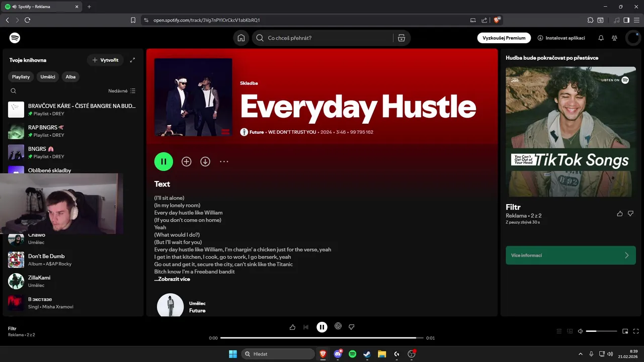Filter library by Playlisty
Screen dimensions: 644x362
(x=21, y=77)
